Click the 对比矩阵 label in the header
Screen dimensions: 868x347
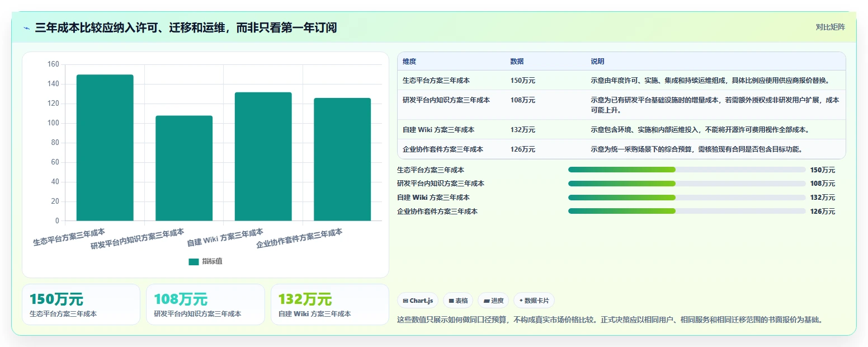(x=830, y=27)
